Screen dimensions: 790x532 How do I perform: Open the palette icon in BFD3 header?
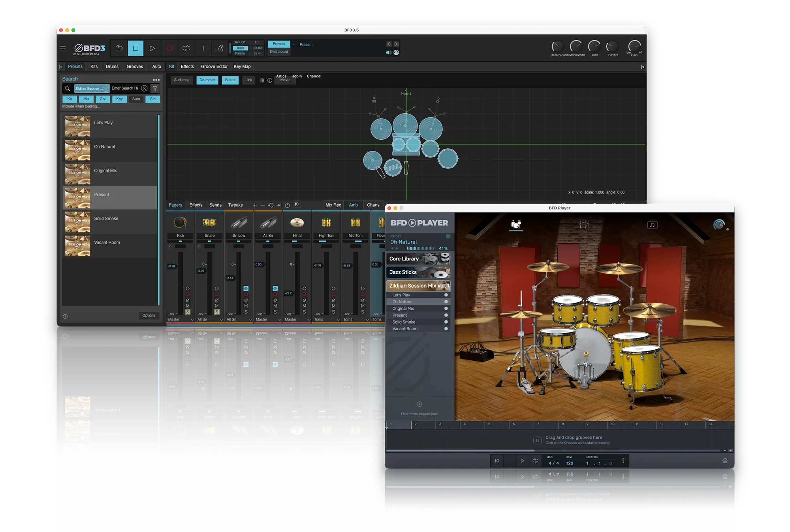point(396,52)
